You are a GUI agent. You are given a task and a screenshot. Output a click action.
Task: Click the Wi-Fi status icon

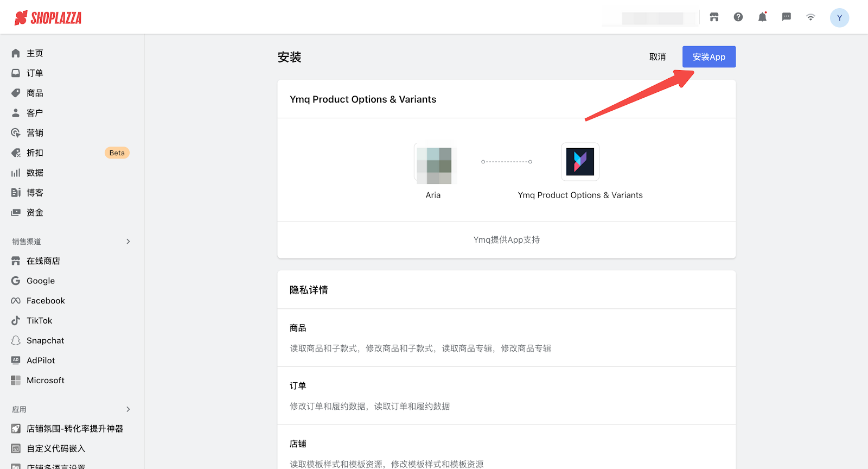click(x=810, y=17)
